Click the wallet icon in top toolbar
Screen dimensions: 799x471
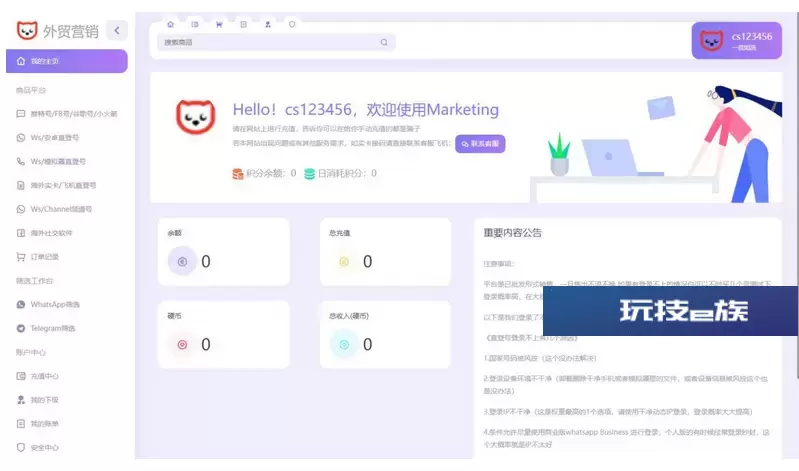195,24
